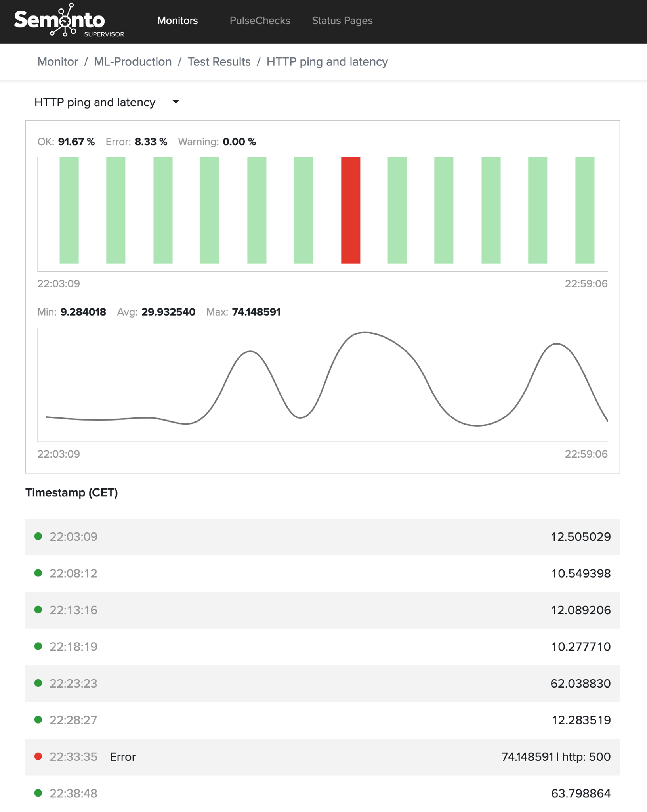Click the value 10.549398
The image size is (647, 812).
581,573
